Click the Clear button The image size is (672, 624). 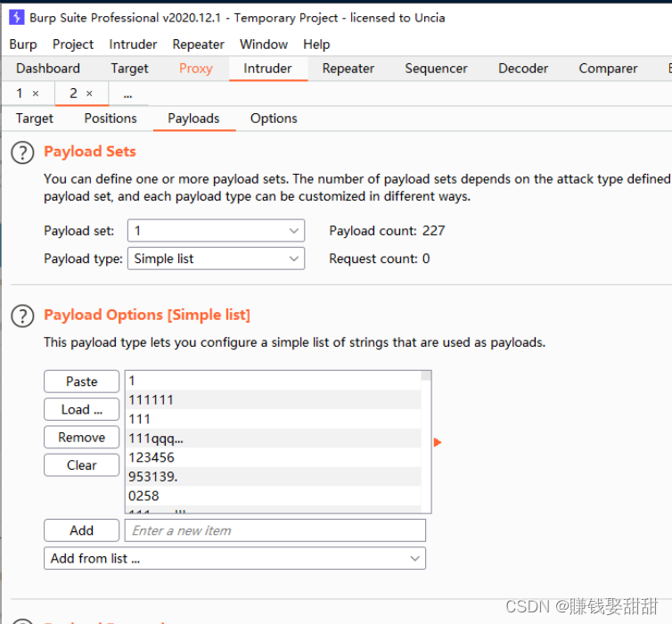[x=81, y=465]
